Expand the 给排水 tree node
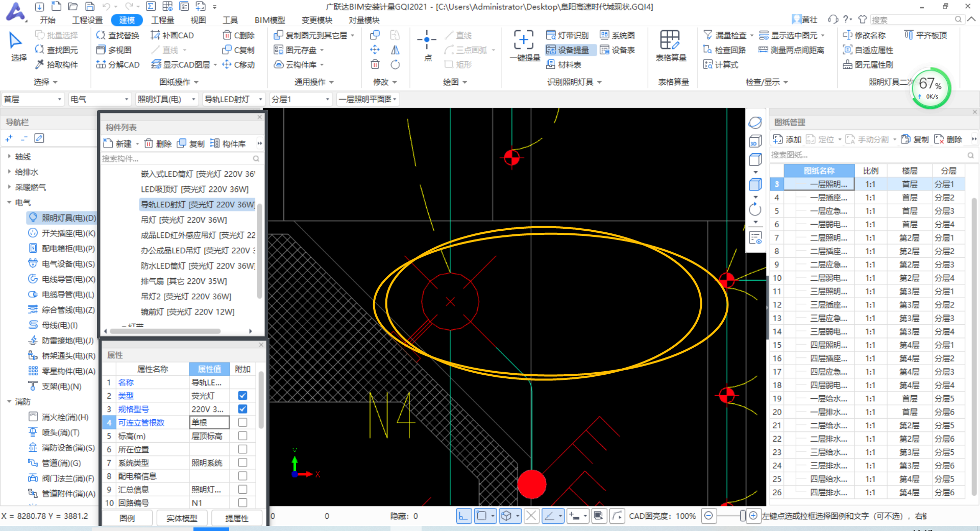The width and height of the screenshot is (980, 531). (9, 172)
